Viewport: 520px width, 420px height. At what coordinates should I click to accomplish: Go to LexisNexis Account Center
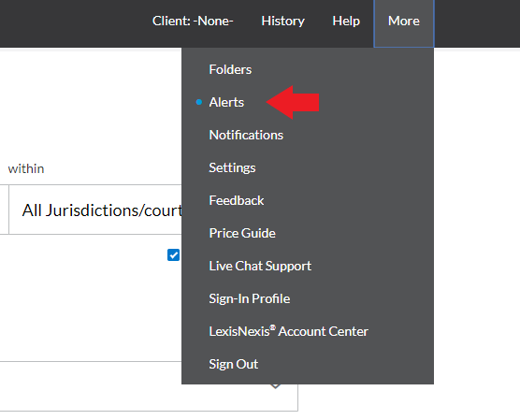click(x=288, y=331)
